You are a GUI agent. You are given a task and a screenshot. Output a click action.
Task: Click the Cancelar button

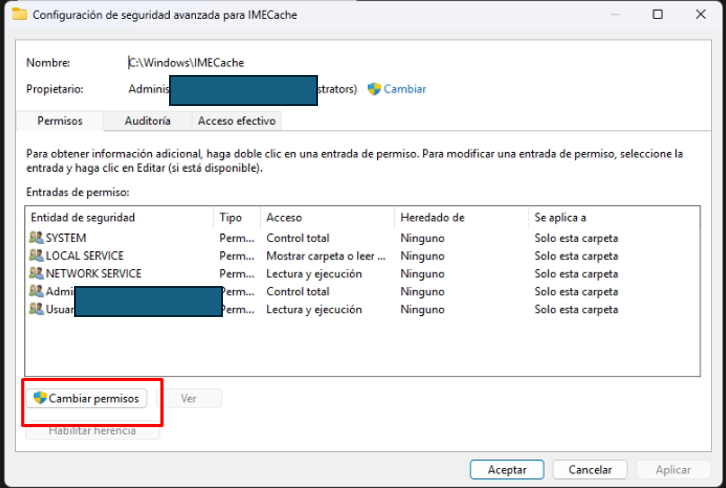tap(590, 469)
